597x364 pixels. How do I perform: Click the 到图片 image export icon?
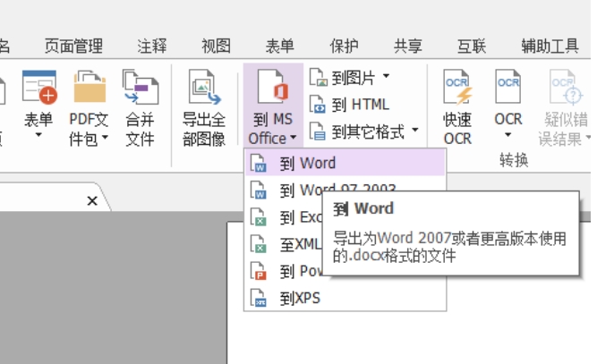[319, 78]
